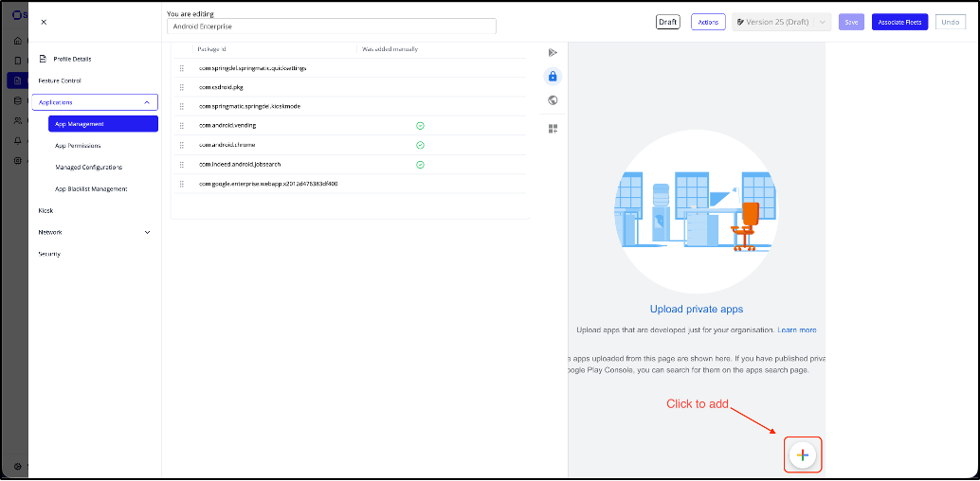Open the home icon in dimmed sidebar
The height and width of the screenshot is (481, 980).
point(17,42)
